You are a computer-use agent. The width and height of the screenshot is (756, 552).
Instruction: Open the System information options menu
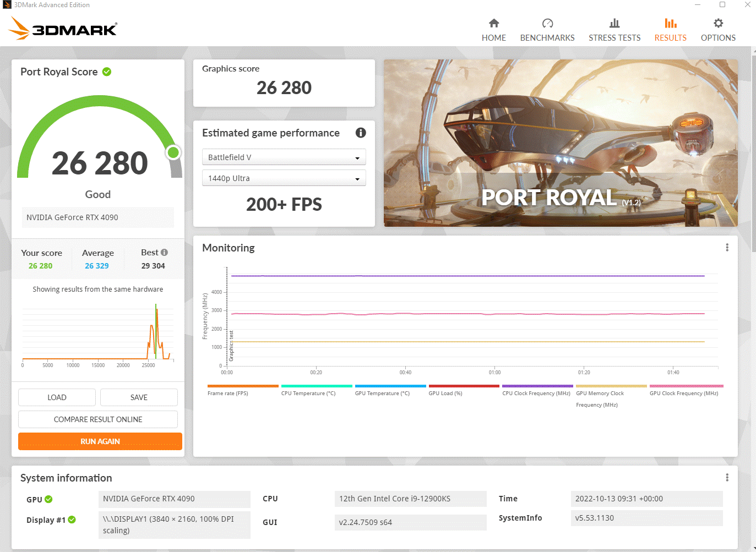click(727, 477)
